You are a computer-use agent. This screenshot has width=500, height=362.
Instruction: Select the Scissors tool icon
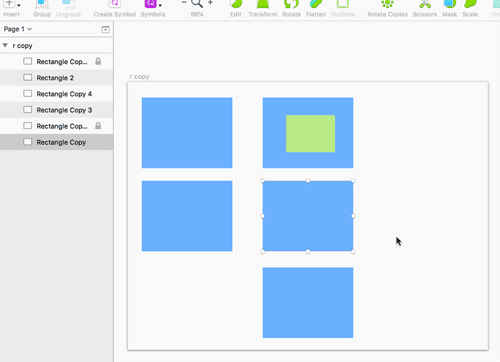(x=425, y=4)
